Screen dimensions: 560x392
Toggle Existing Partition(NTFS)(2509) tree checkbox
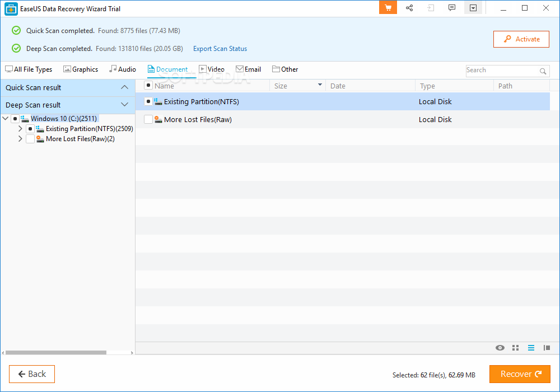click(30, 129)
